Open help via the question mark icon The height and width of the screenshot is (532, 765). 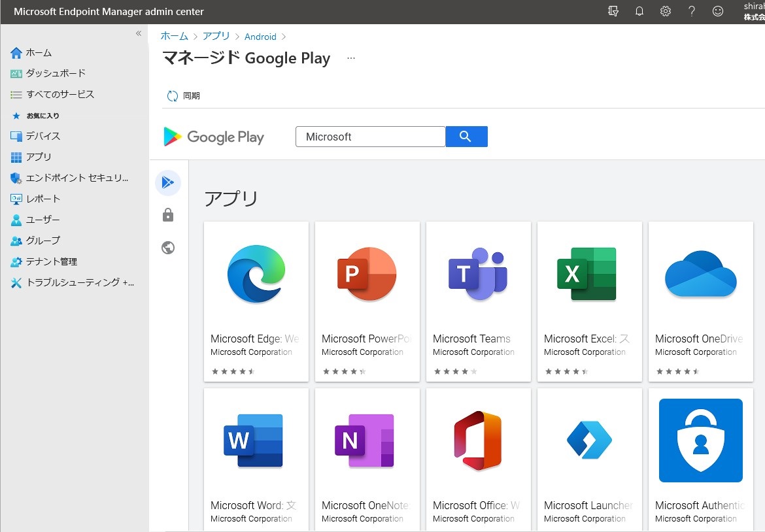691,11
